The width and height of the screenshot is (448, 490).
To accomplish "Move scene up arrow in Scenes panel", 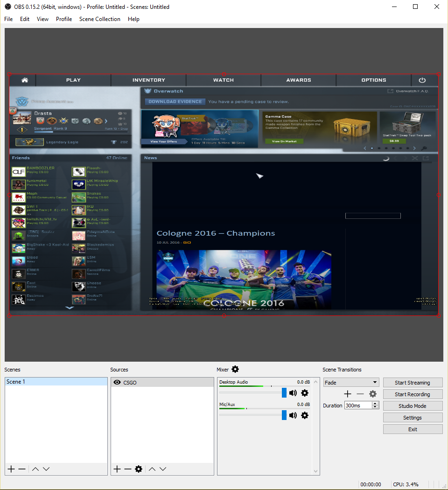I will pyautogui.click(x=35, y=469).
